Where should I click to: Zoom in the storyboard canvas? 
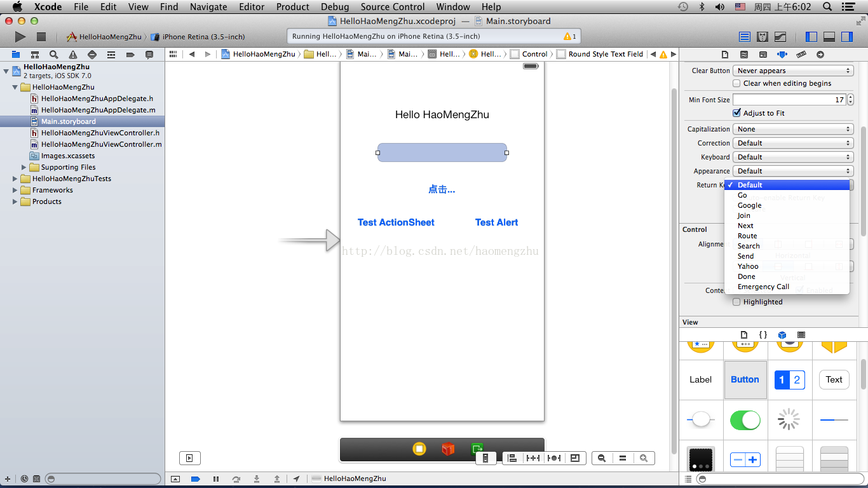[644, 458]
